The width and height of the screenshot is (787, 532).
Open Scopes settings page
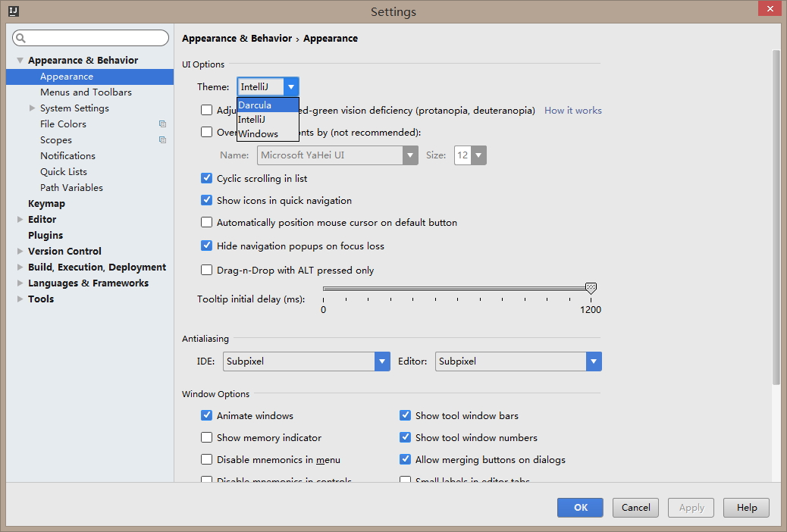pos(55,140)
